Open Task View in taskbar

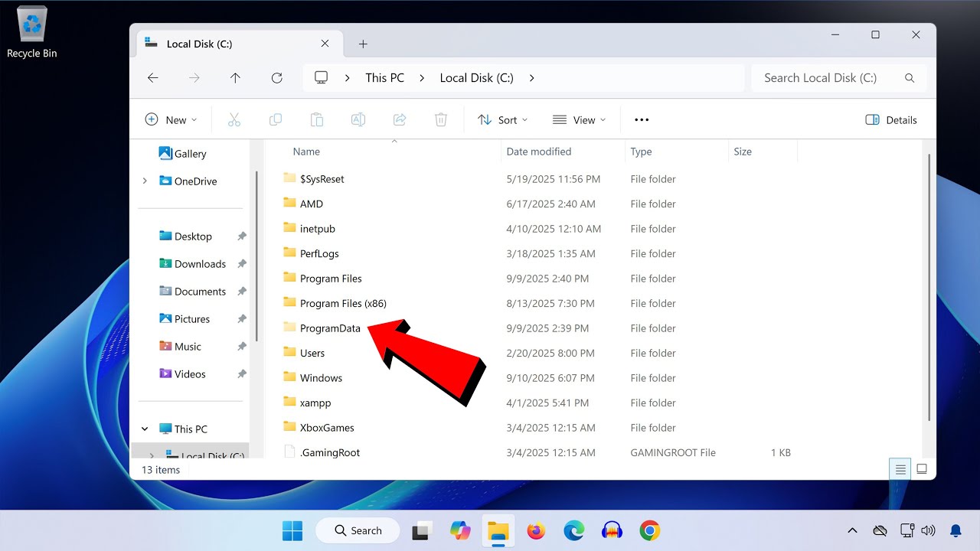pyautogui.click(x=421, y=530)
